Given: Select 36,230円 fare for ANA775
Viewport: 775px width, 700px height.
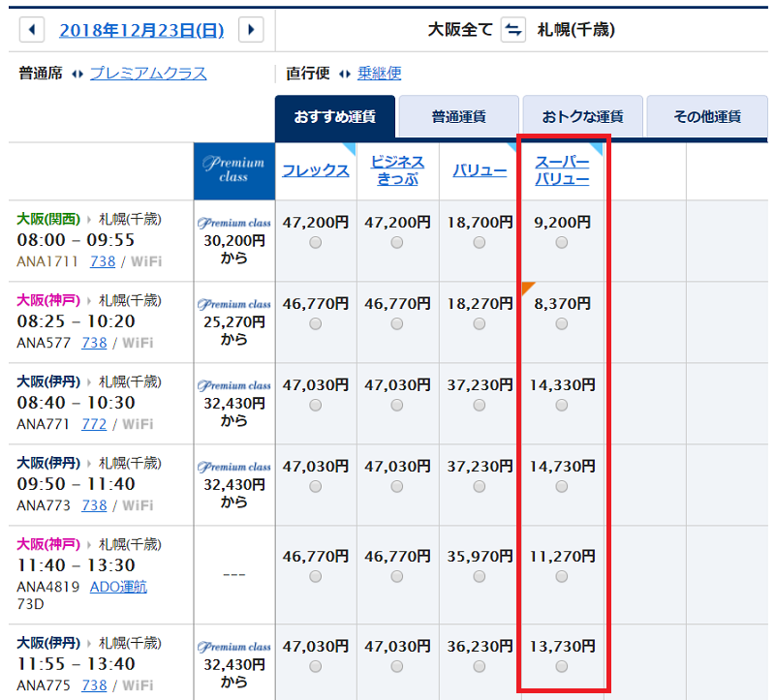Looking at the screenshot, I should coord(479,667).
